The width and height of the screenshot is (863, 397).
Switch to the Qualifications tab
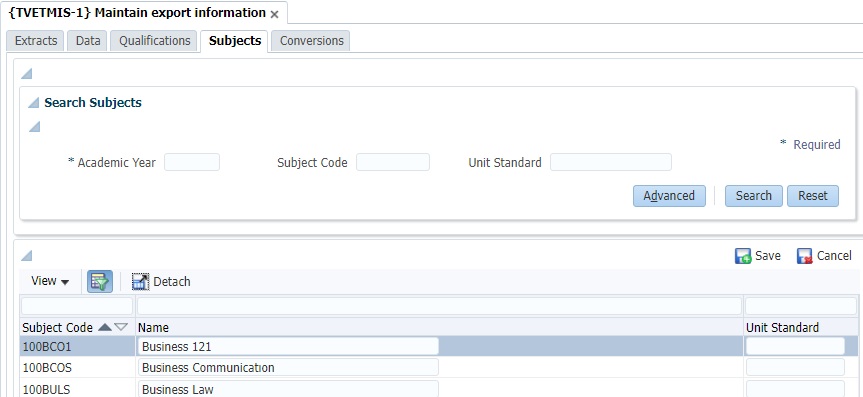click(x=155, y=41)
